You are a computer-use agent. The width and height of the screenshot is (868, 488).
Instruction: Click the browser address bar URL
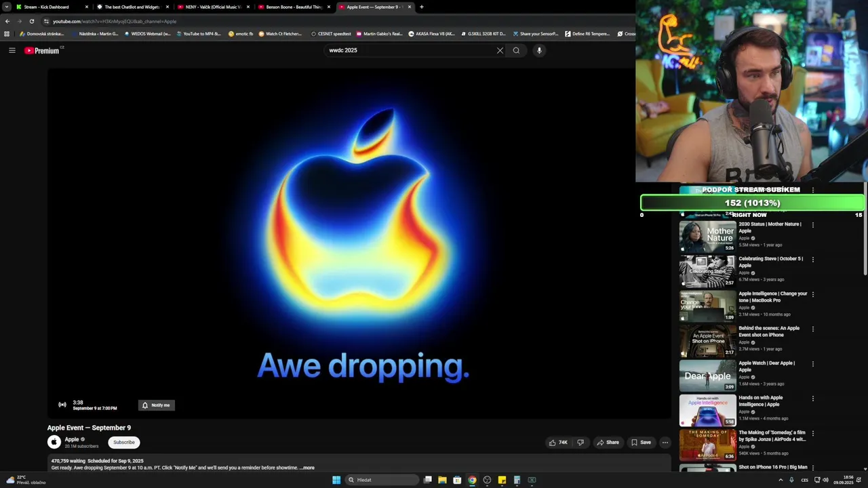pyautogui.click(x=115, y=21)
